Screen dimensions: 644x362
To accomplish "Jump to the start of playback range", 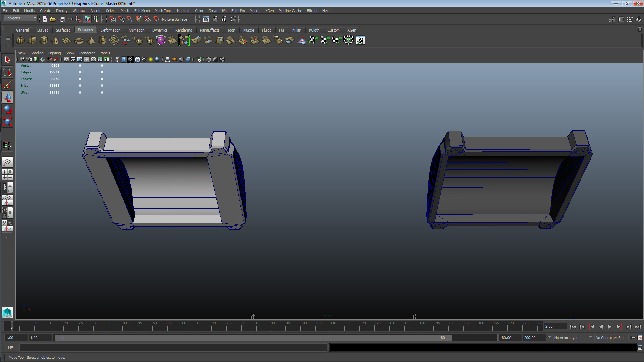I will [573, 327].
